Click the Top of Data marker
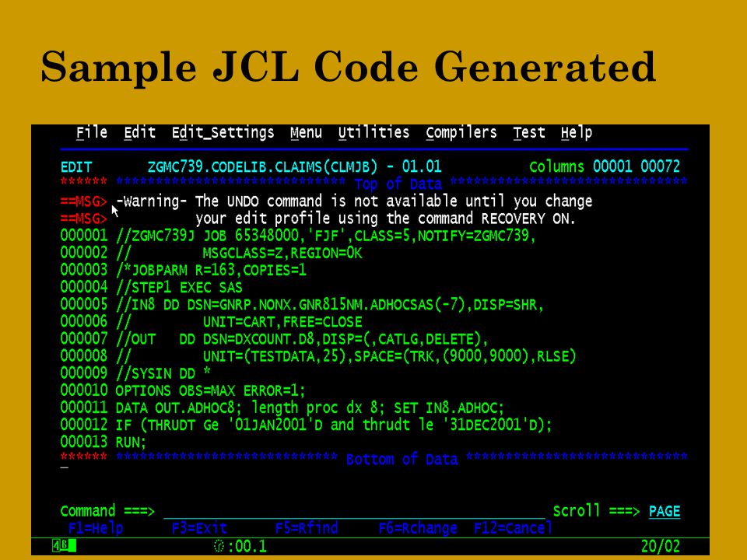 point(398,184)
